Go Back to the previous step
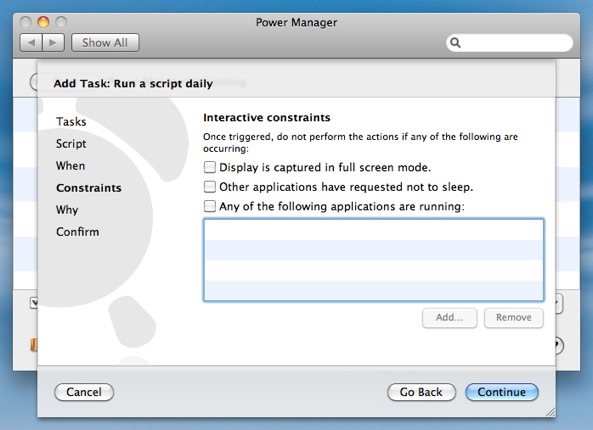The height and width of the screenshot is (430, 593). pyautogui.click(x=421, y=392)
